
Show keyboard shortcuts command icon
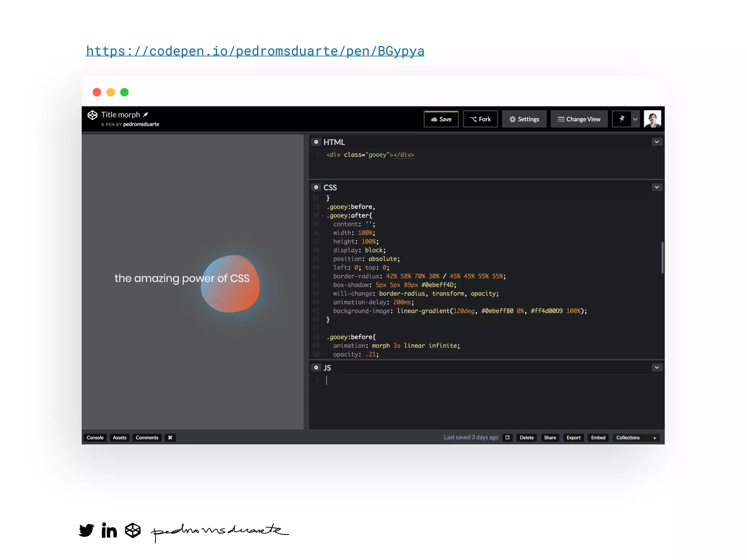click(170, 437)
